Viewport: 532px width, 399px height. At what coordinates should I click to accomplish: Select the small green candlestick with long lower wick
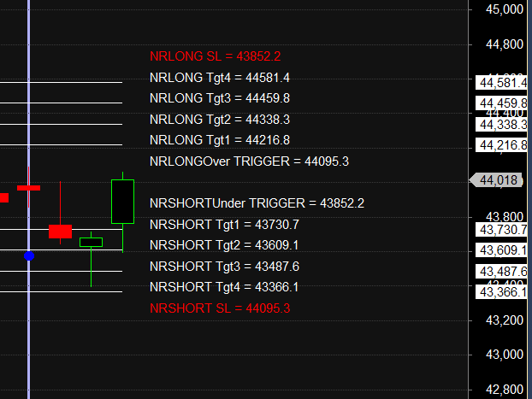coord(91,242)
